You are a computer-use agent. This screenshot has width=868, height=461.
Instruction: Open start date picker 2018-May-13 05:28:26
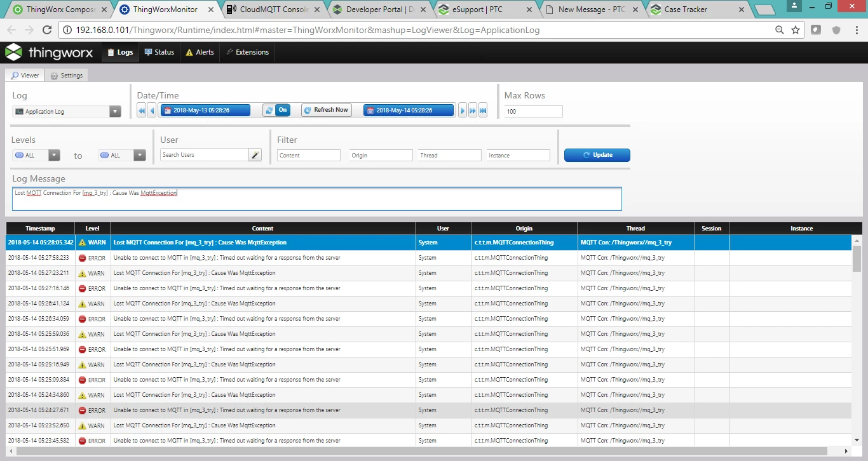click(x=205, y=110)
